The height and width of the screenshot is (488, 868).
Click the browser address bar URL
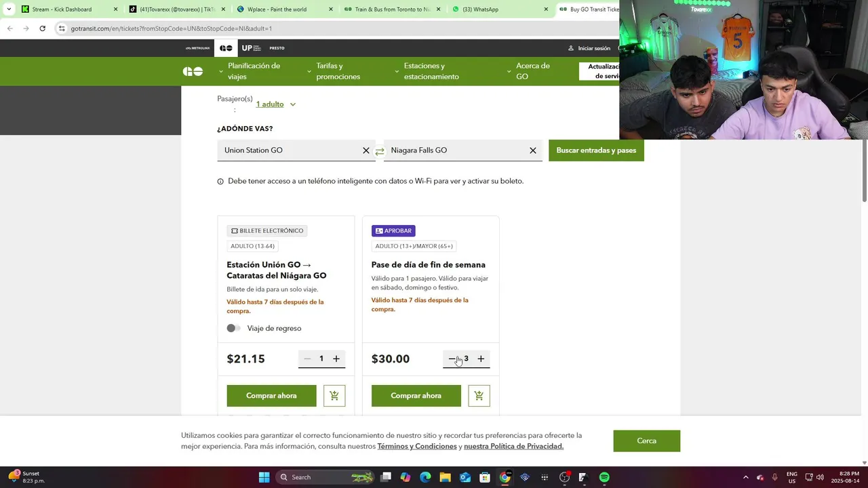tap(172, 28)
